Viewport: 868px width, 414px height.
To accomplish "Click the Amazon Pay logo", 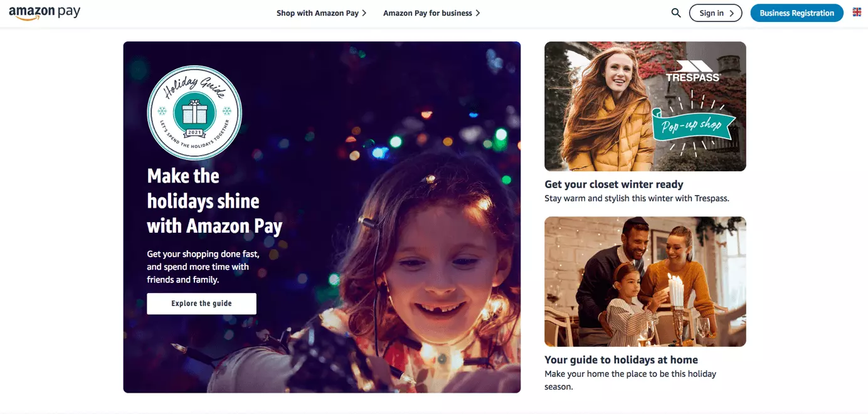I will coord(45,13).
